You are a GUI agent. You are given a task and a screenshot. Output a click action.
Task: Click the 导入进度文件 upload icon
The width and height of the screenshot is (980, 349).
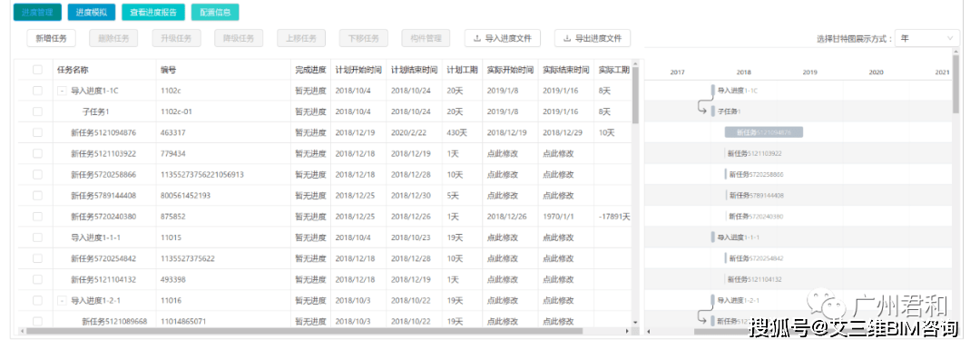coord(477,38)
